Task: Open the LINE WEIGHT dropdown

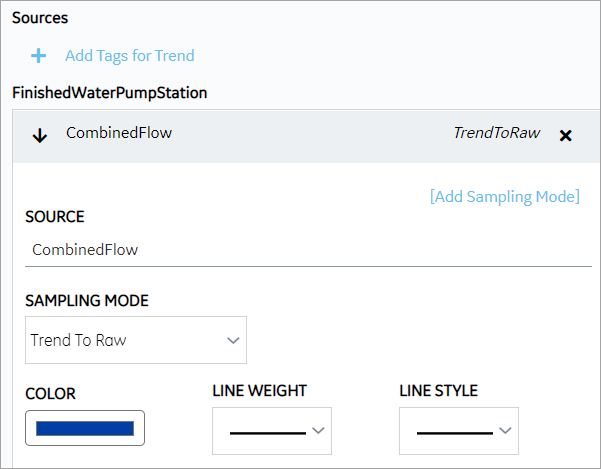Action: [x=272, y=431]
